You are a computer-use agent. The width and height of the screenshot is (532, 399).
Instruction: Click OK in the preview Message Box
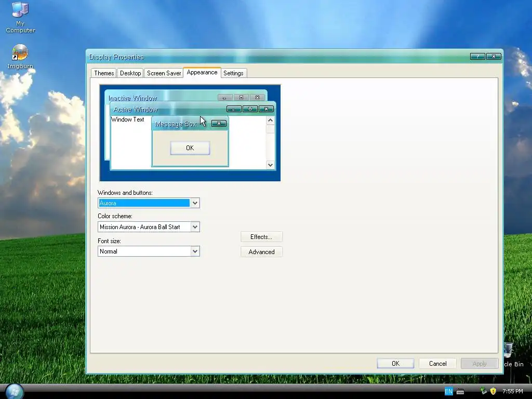pyautogui.click(x=190, y=148)
